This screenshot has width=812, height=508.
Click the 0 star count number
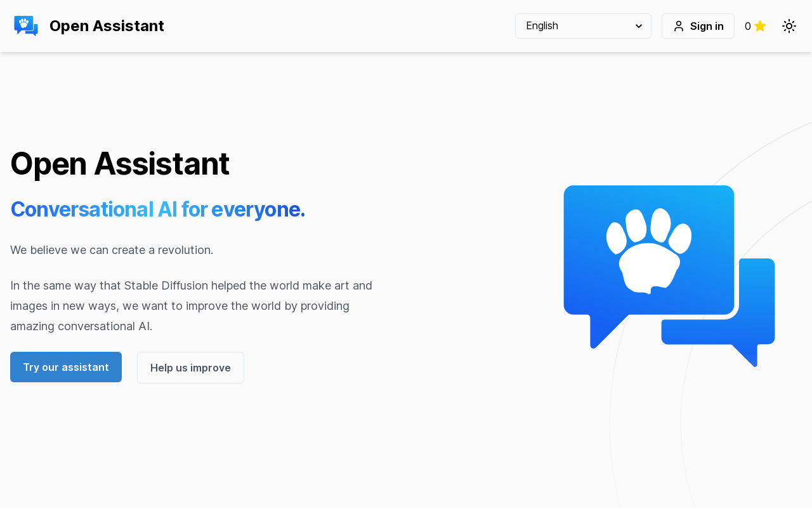click(748, 26)
